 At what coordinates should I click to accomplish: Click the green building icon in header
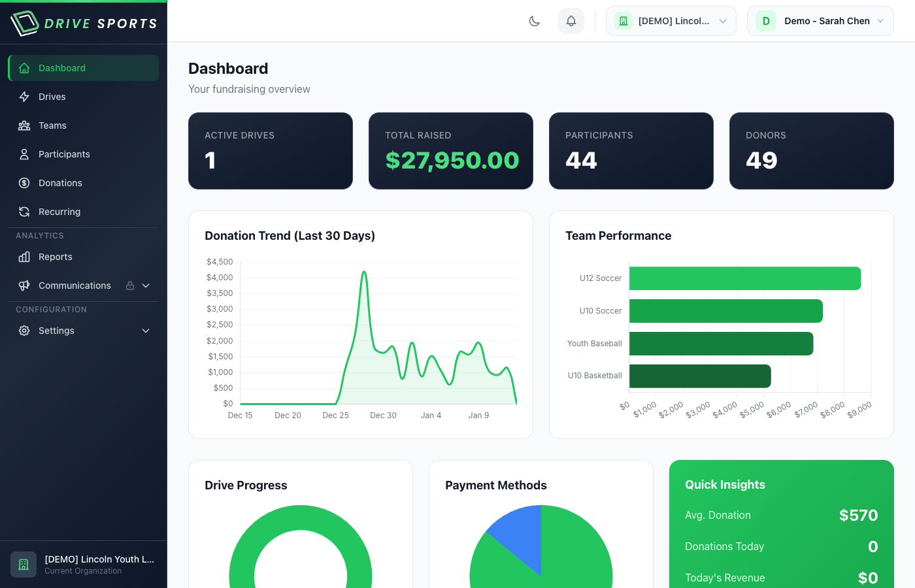point(624,21)
